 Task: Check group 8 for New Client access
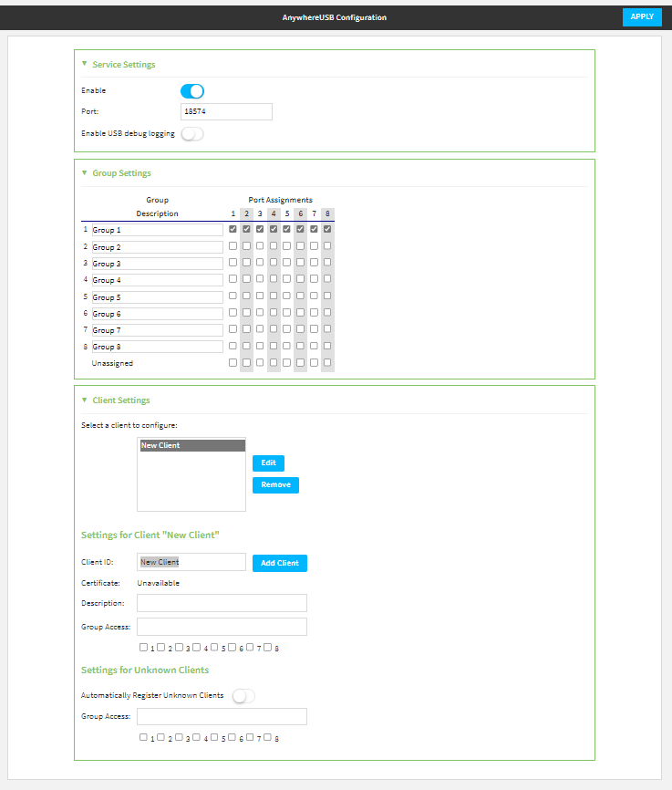click(x=267, y=647)
